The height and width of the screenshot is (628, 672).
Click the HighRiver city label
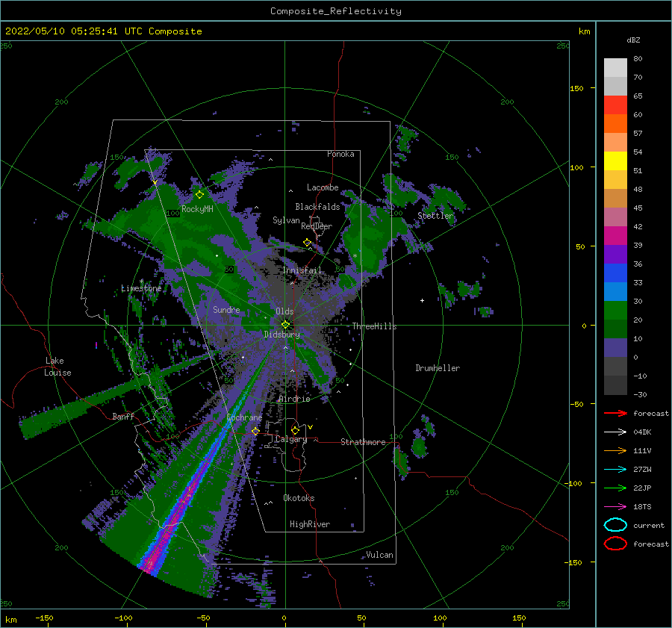click(x=310, y=524)
